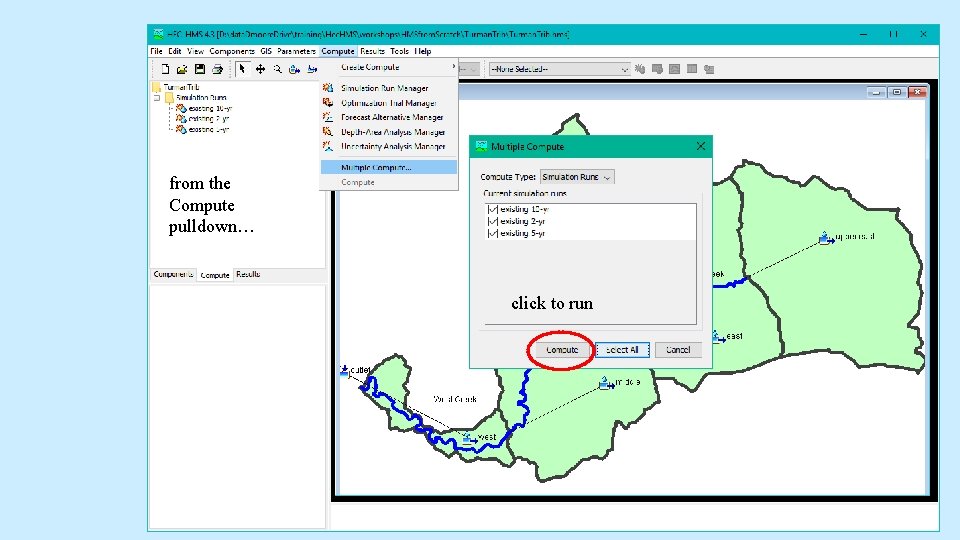Viewport: 960px width, 540px height.
Task: Select existing 2-yr in the project tree
Action: pyautogui.click(x=203, y=119)
